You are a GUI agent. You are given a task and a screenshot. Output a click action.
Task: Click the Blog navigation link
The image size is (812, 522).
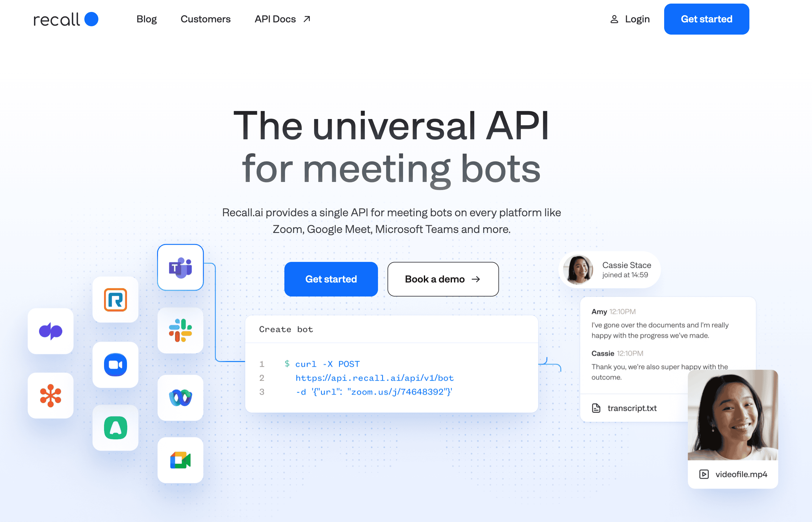pos(146,19)
